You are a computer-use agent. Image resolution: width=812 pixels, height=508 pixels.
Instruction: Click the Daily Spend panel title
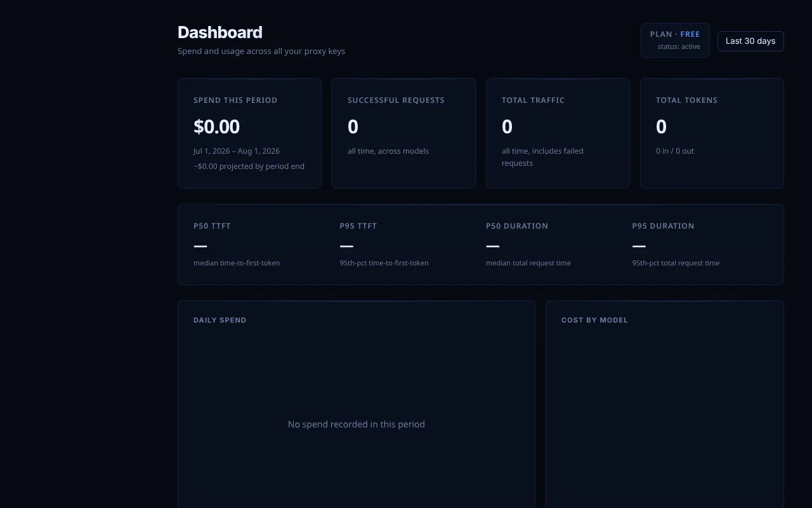coord(219,320)
